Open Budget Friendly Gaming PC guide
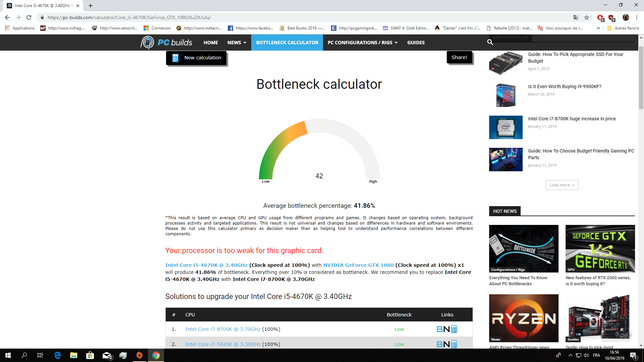This screenshot has width=644, height=362. [581, 154]
